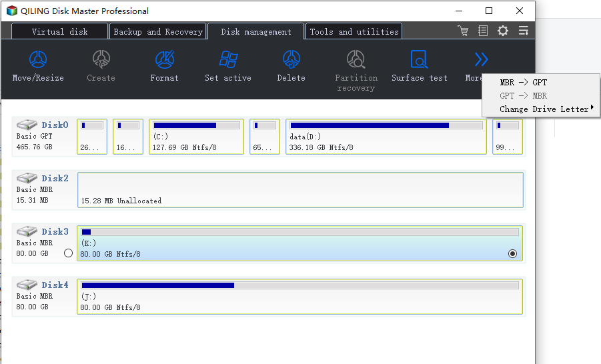Select the 16... small partition on Disk0
601x364 pixels.
pos(128,137)
